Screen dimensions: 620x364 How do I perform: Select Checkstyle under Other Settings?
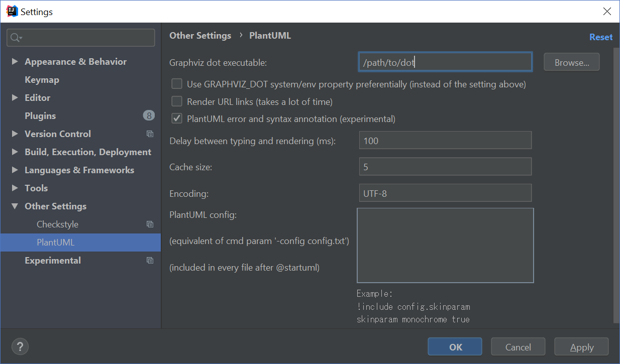57,224
